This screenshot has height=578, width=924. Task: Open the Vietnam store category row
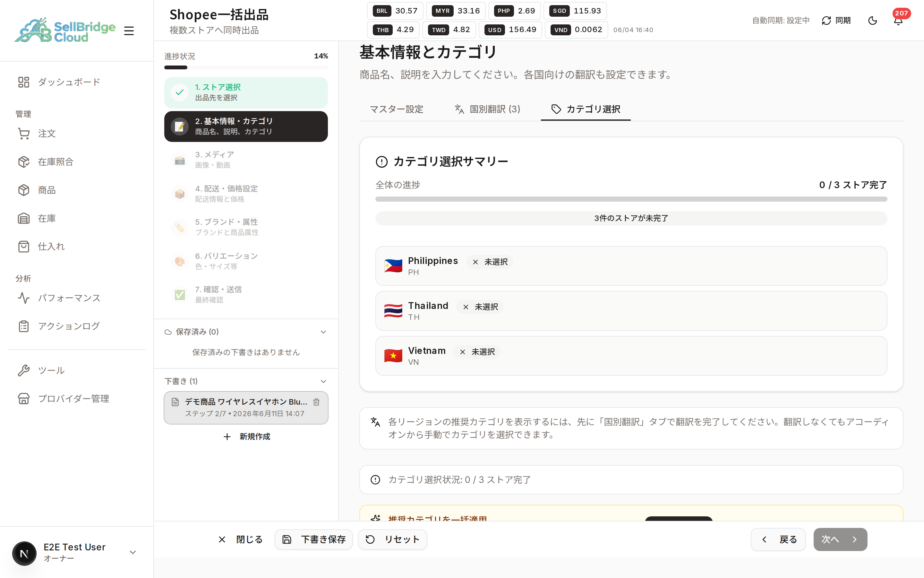pyautogui.click(x=631, y=356)
